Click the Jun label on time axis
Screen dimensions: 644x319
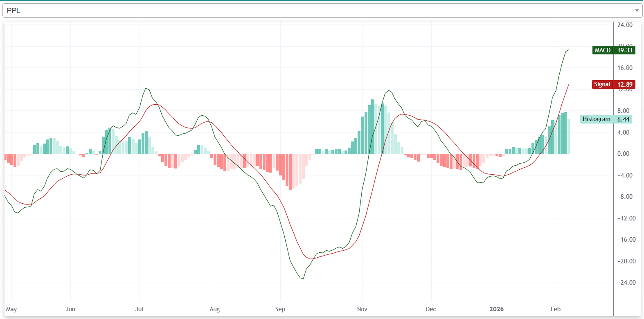pos(70,309)
